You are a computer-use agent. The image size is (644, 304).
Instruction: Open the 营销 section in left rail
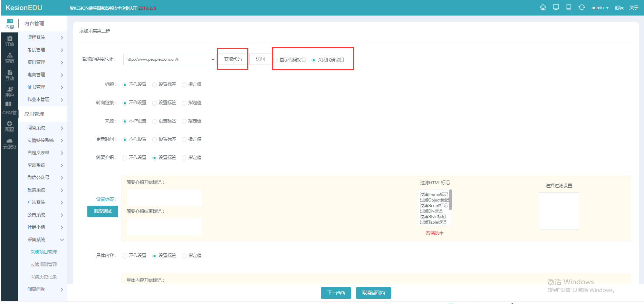(x=10, y=58)
